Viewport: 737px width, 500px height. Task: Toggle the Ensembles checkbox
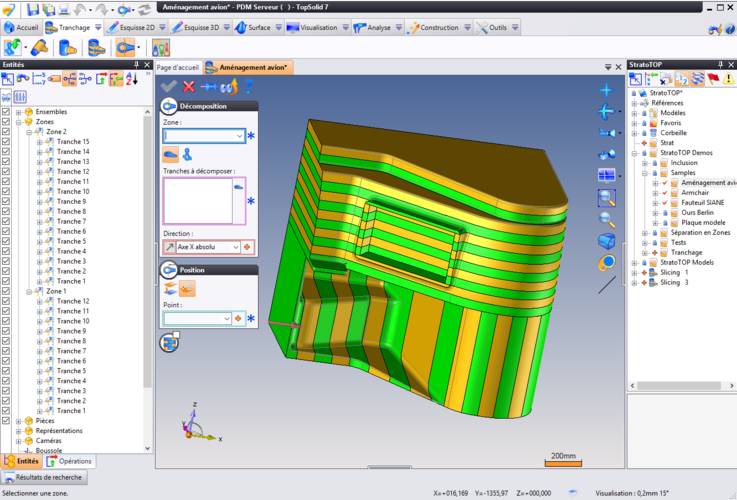6,112
